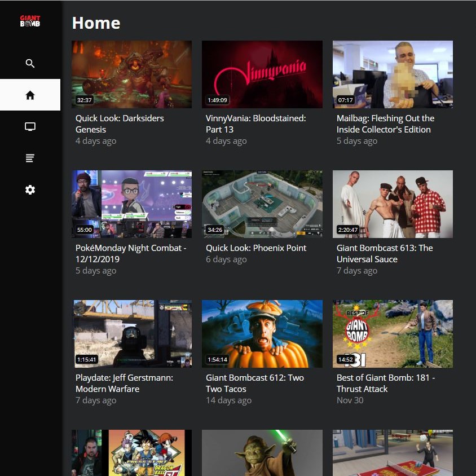Play Quick Look: Phoenix Point thumbnail
The width and height of the screenshot is (476, 476).
262,204
